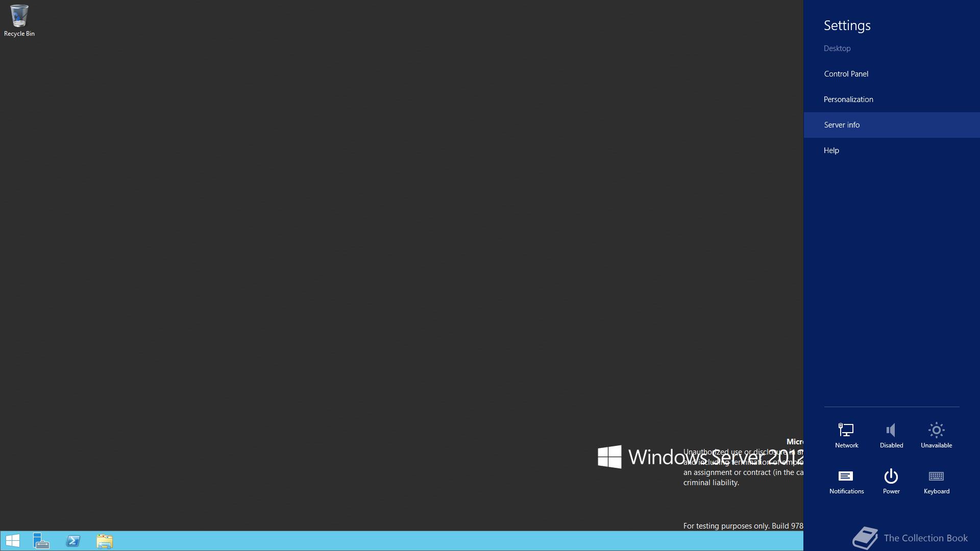Open Windows PowerShell from the taskbar

click(73, 541)
